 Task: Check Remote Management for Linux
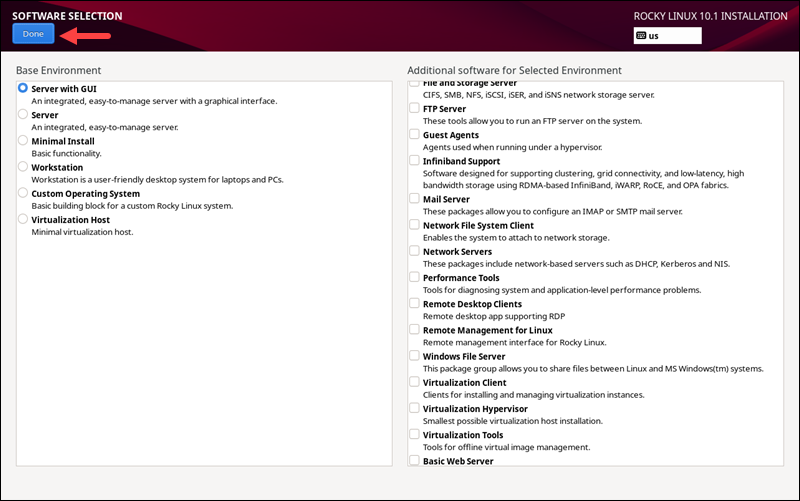click(414, 330)
